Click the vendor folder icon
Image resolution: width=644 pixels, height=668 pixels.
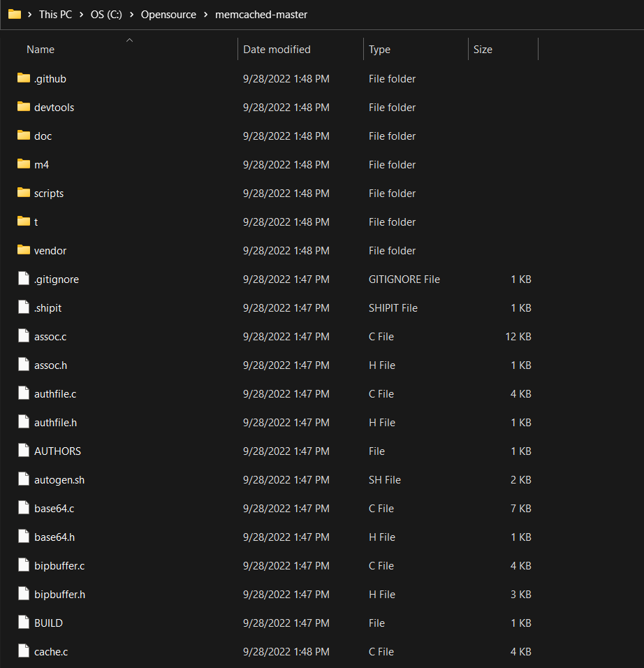point(24,249)
